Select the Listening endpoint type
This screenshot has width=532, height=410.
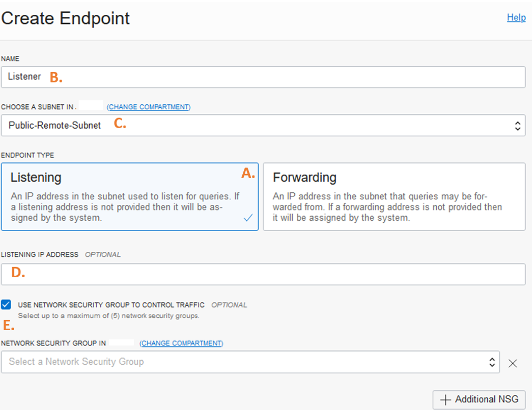(130, 197)
